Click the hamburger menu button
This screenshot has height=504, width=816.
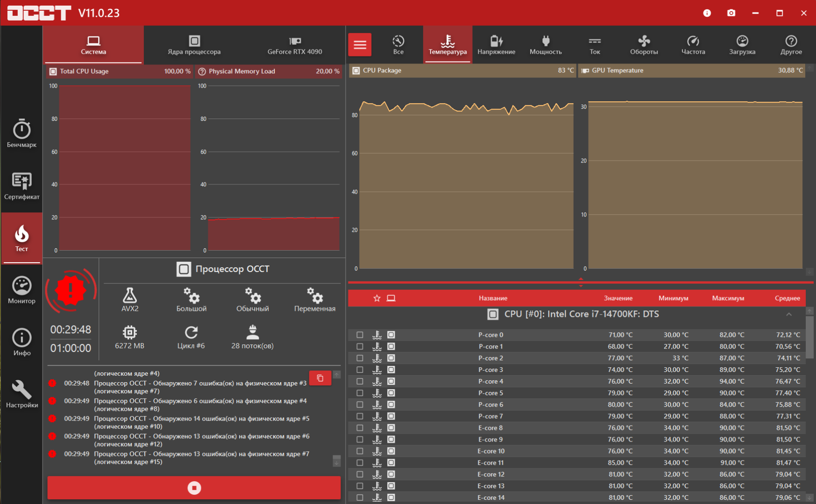(x=360, y=45)
